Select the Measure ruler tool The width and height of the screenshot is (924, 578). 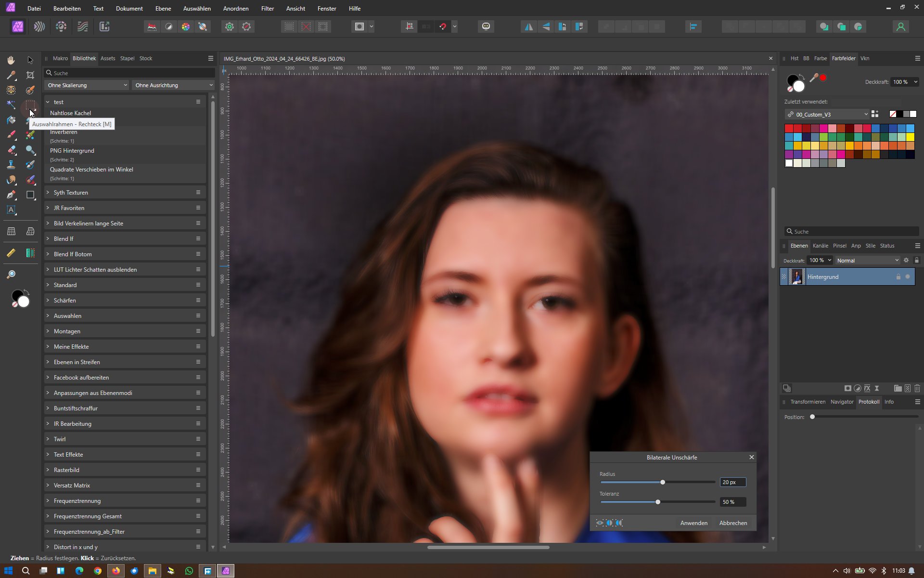click(x=11, y=253)
